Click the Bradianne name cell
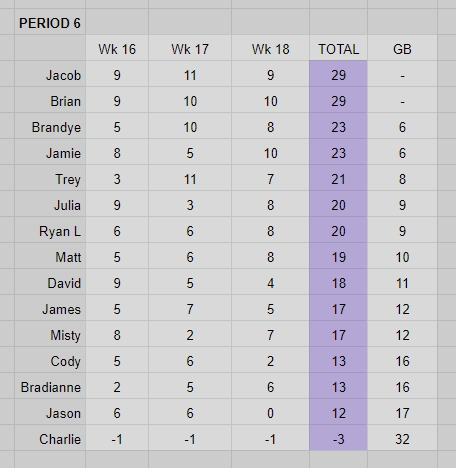The width and height of the screenshot is (456, 468). 50,386
